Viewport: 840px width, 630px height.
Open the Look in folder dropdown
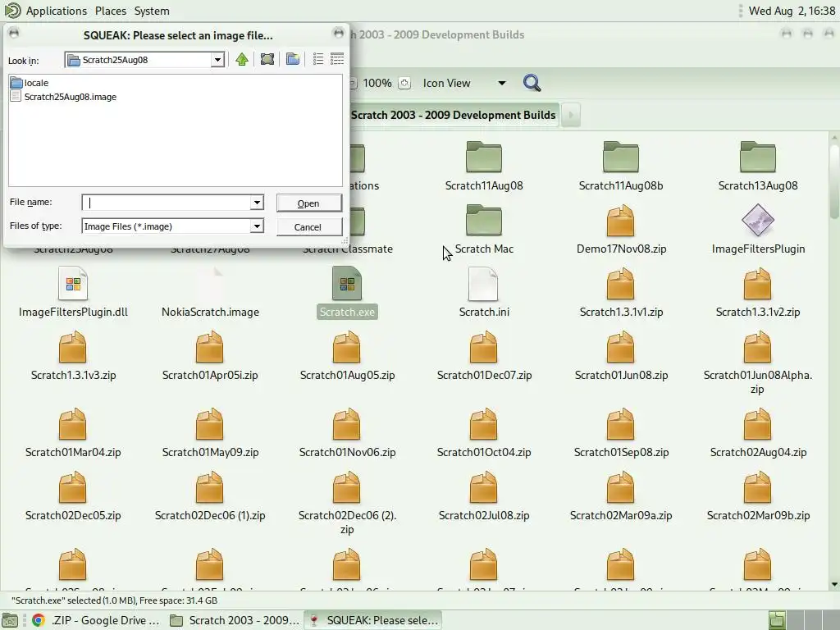tap(217, 59)
